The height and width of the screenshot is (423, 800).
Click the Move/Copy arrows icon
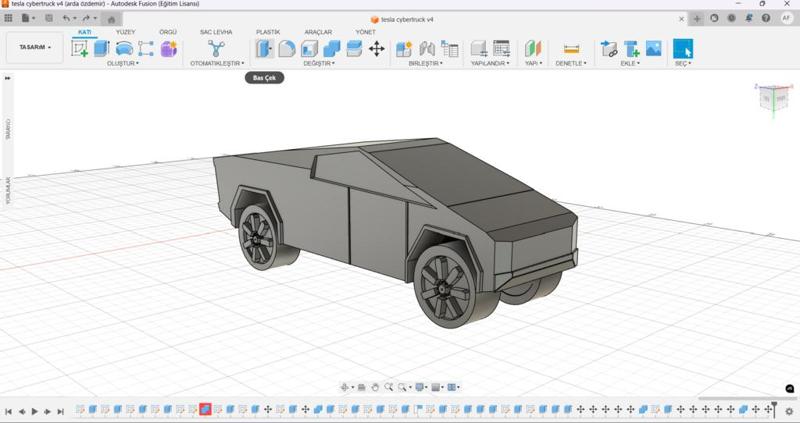[x=376, y=48]
